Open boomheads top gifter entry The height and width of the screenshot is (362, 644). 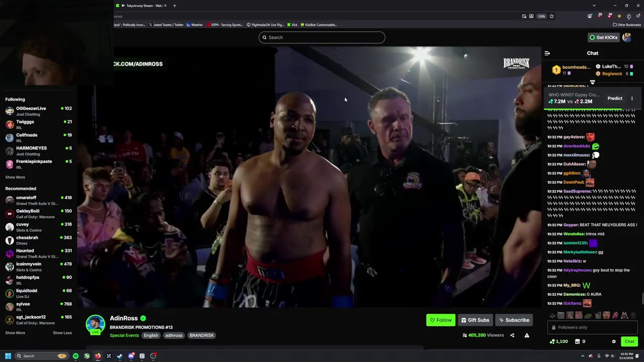click(571, 70)
